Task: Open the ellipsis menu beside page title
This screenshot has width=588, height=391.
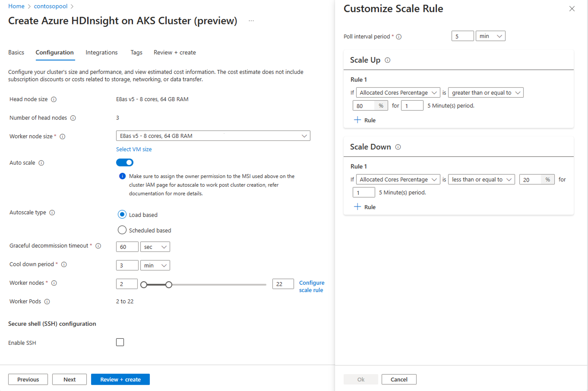Action: (251, 21)
